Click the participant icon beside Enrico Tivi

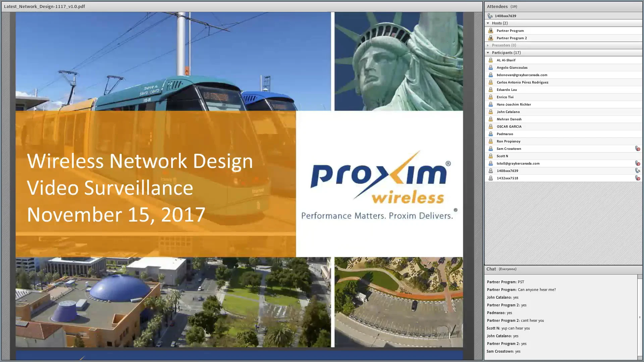[x=491, y=97]
